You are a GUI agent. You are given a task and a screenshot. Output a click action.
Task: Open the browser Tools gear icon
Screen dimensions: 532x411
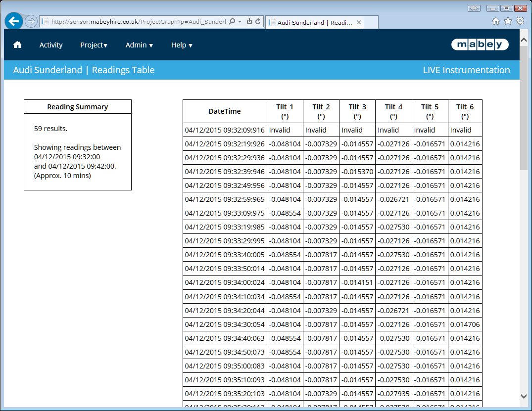click(x=520, y=21)
